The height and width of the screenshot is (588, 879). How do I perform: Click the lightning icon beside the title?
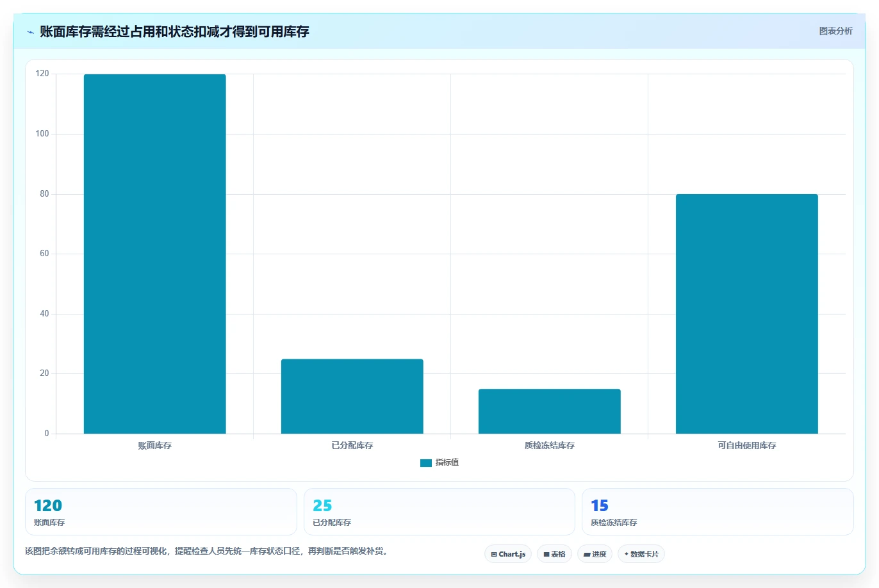pyautogui.click(x=31, y=32)
